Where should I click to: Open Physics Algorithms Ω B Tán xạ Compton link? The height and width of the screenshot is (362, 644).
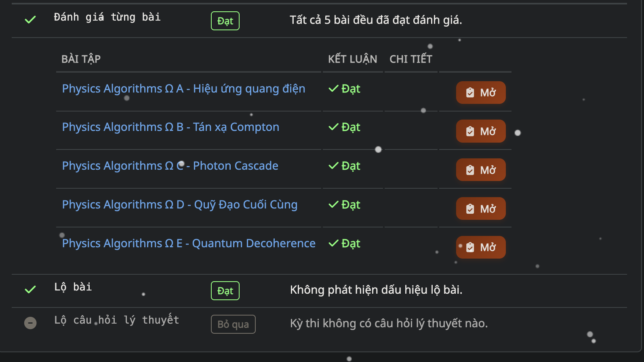pyautogui.click(x=170, y=127)
